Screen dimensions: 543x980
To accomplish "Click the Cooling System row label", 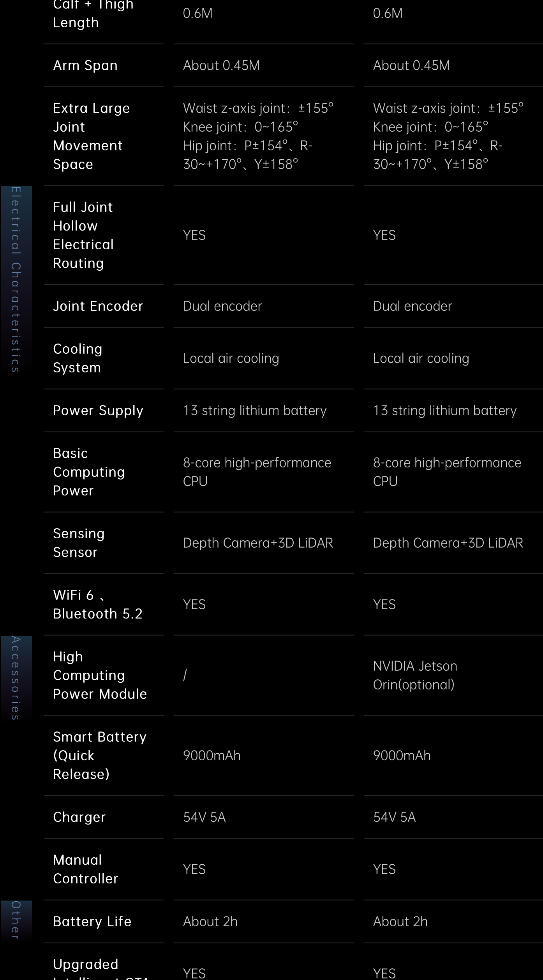I will [78, 358].
